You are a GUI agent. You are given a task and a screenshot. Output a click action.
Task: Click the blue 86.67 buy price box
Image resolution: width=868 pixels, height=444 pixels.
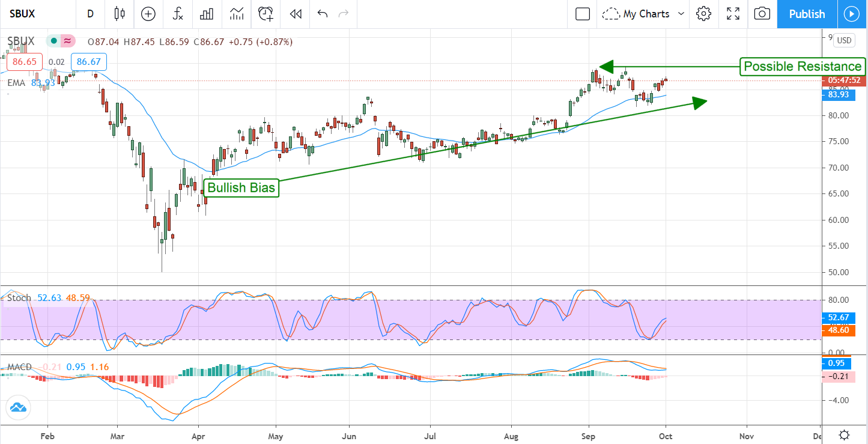coord(88,61)
